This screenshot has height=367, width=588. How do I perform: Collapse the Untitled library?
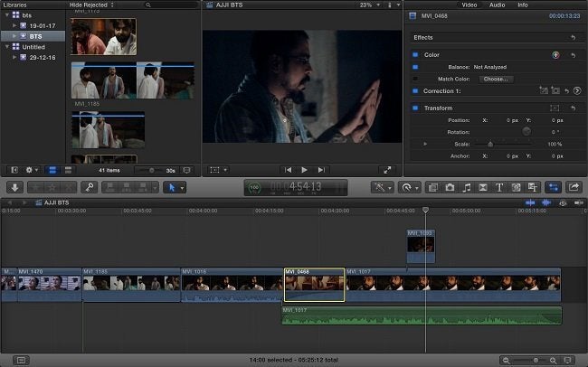[6, 47]
